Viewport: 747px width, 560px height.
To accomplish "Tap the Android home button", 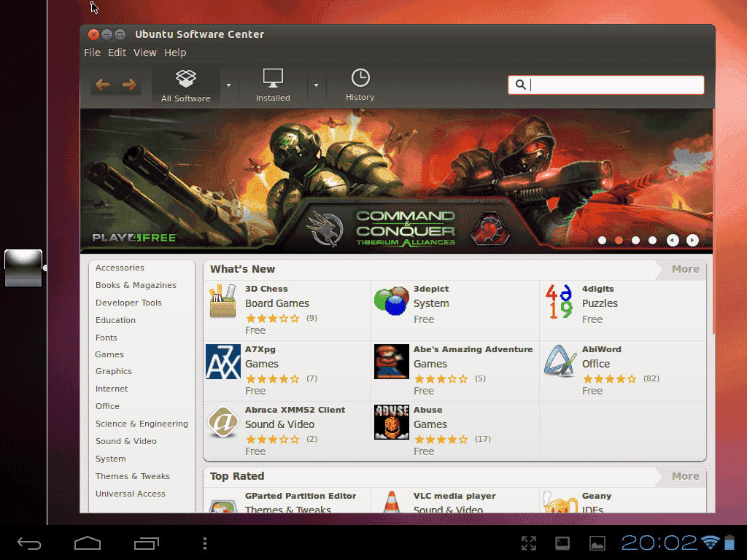I will point(88,543).
